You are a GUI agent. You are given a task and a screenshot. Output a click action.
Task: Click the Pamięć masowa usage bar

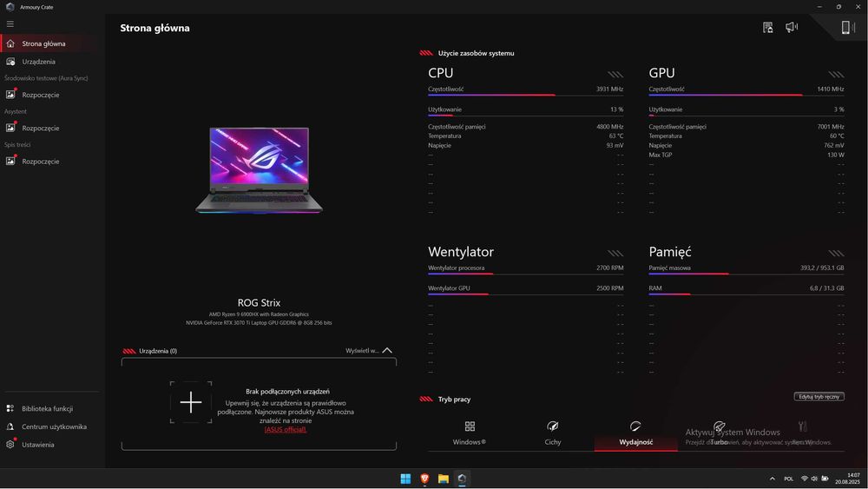click(x=746, y=274)
